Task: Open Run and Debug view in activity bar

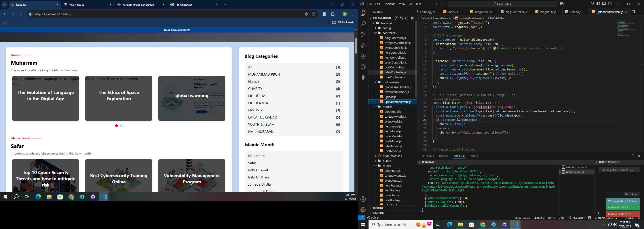Action: 363,45
